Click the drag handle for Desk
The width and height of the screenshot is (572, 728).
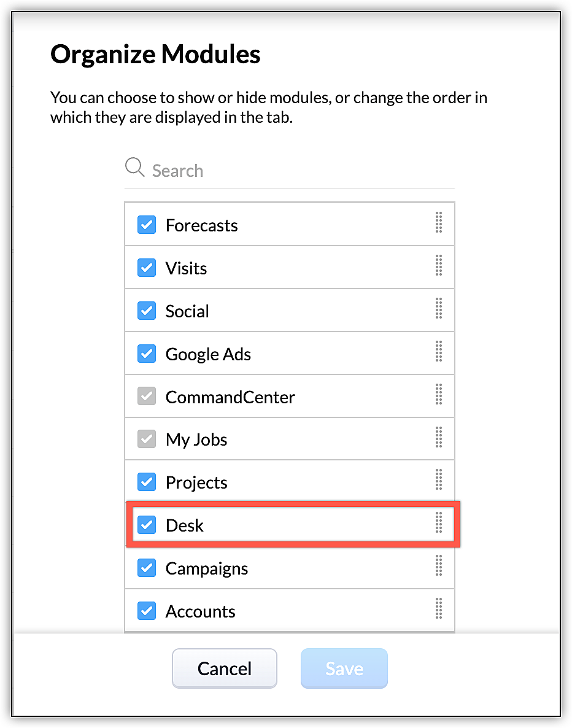tap(439, 523)
